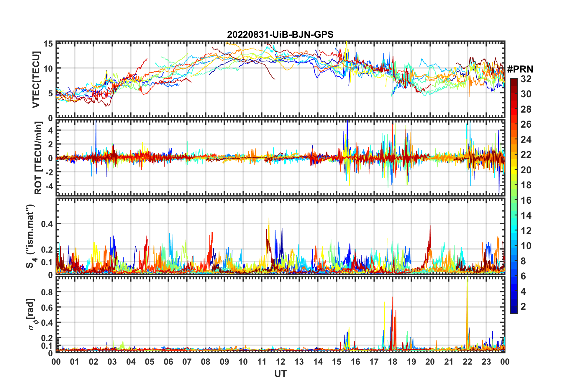Click the 15 tick on the VTEC axis
This screenshot has width=561, height=392.
(x=48, y=44)
